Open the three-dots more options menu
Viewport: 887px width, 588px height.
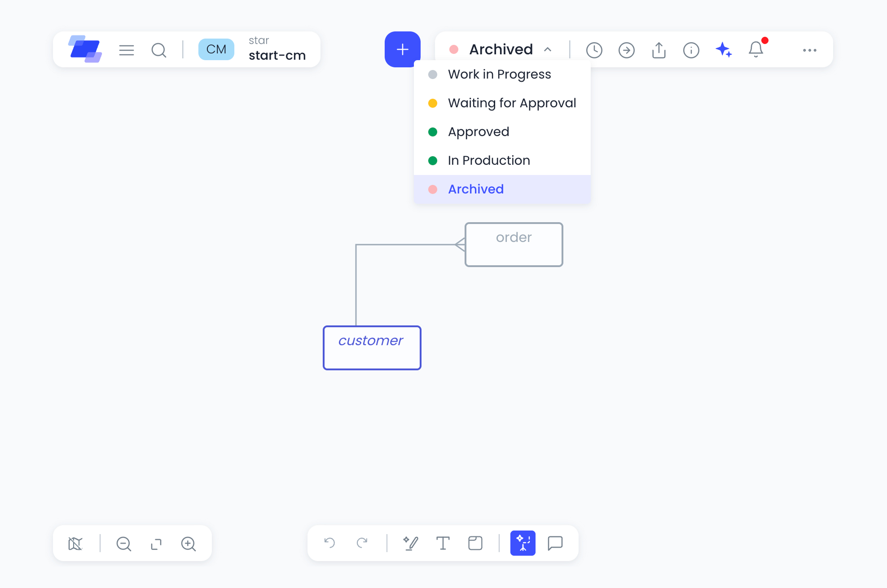(809, 50)
